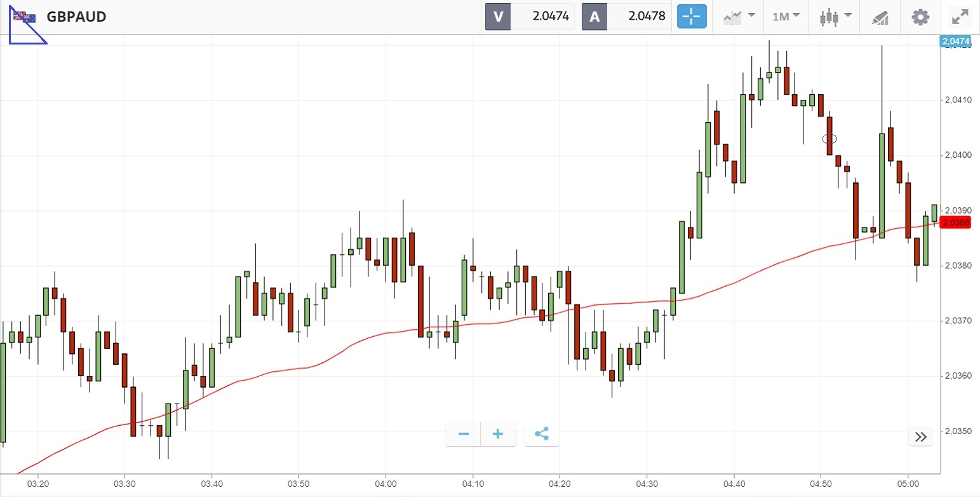The width and height of the screenshot is (980, 497).
Task: Toggle the crosshair cursor button
Action: [692, 17]
